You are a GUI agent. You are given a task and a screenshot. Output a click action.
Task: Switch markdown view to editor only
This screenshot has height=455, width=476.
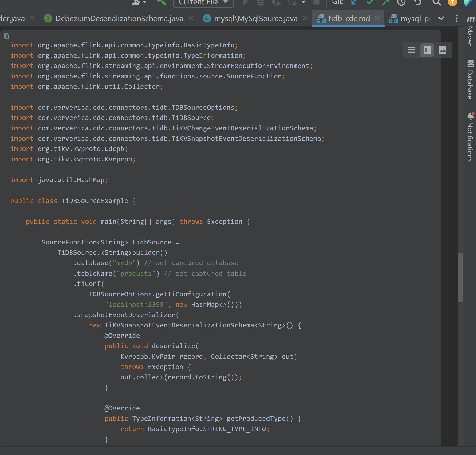411,50
